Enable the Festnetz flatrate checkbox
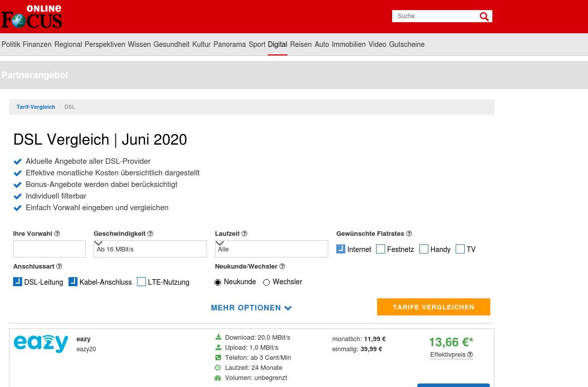Screen dimensions: 588x387 click(381, 249)
